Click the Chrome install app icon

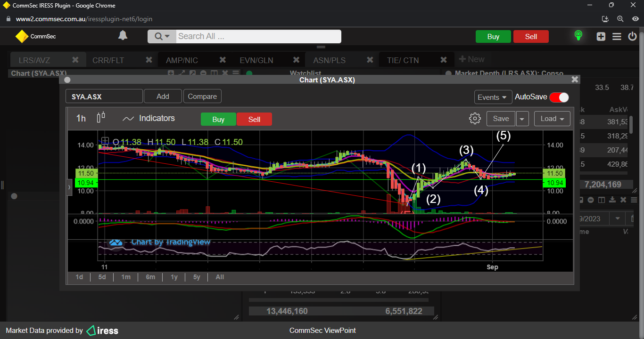(605, 19)
